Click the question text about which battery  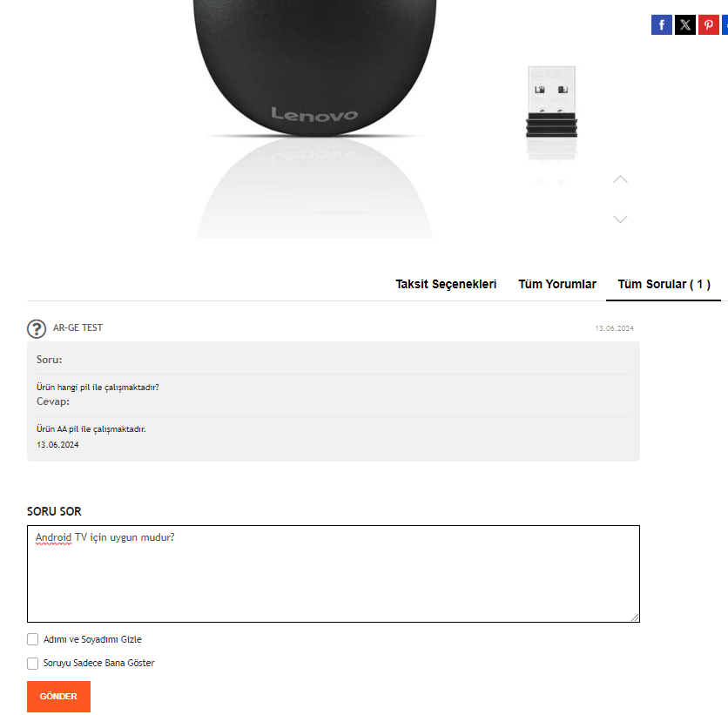(x=98, y=388)
